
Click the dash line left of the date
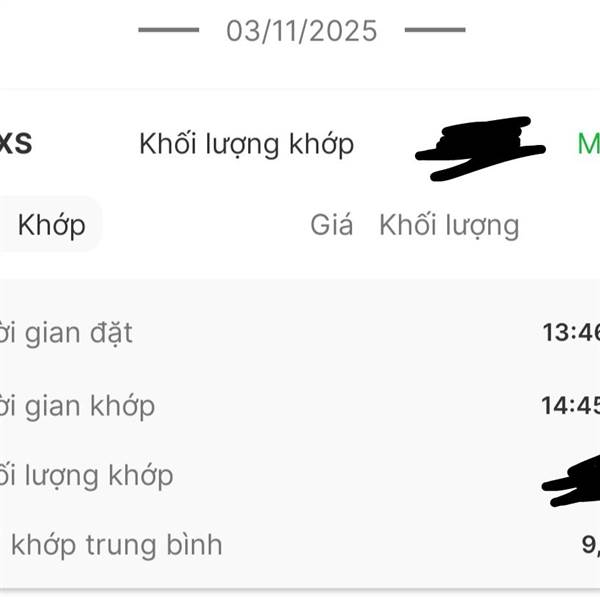tap(168, 30)
